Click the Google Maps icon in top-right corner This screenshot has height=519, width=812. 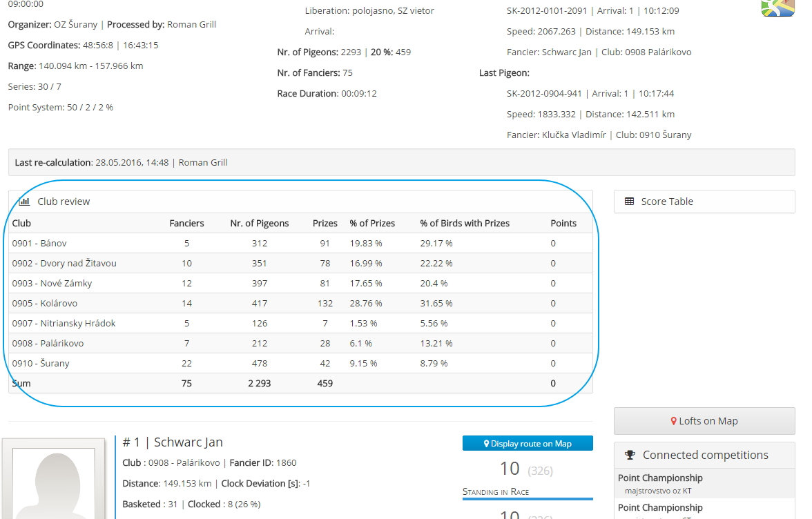[777, 7]
